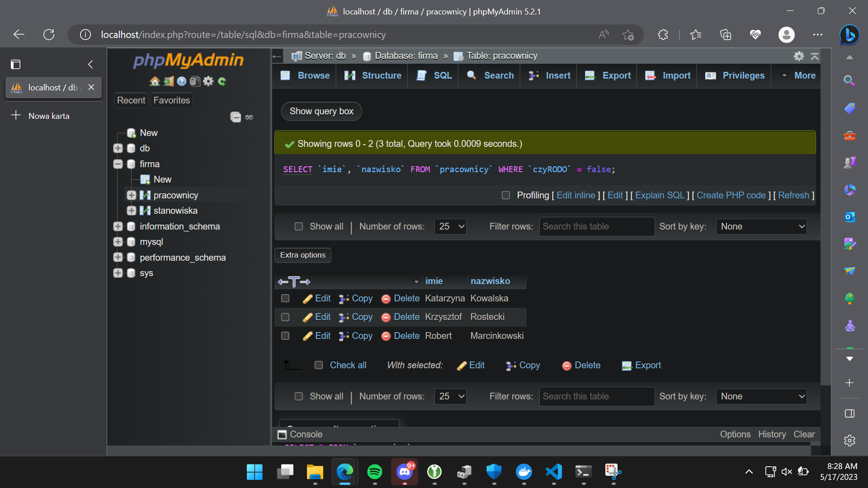Open the Search tab
This screenshot has height=488, width=868.
pyautogui.click(x=490, y=76)
